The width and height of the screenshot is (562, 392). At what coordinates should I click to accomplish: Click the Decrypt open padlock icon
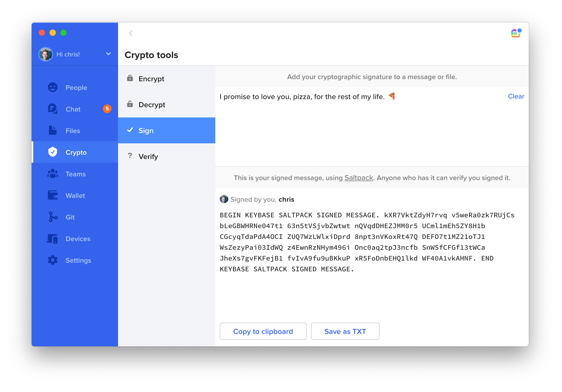(130, 104)
